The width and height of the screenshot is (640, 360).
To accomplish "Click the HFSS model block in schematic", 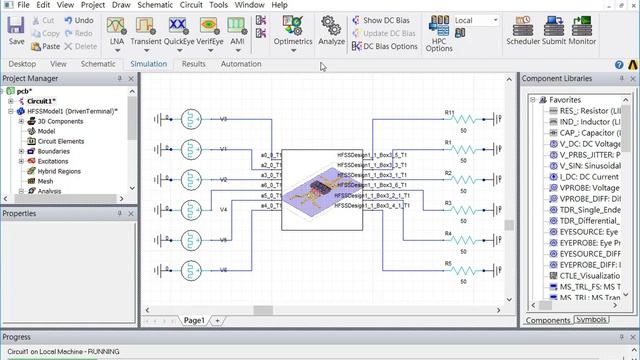I will click(322, 190).
